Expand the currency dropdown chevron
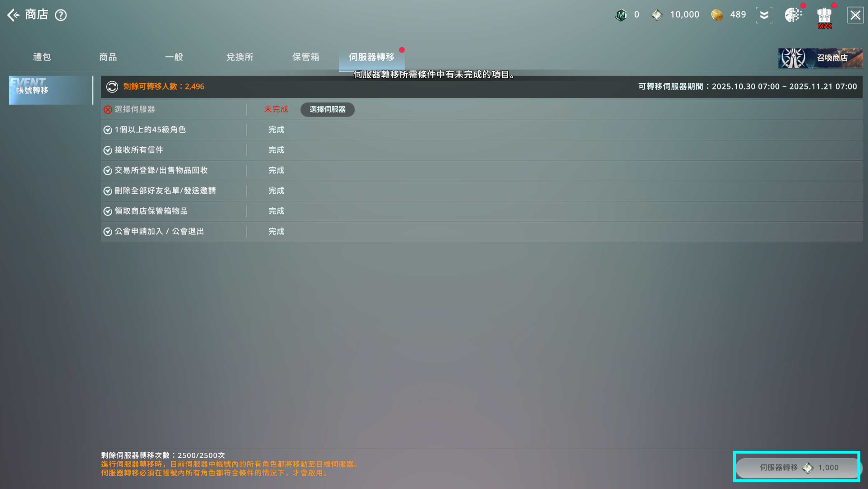The width and height of the screenshot is (868, 489). point(764,15)
